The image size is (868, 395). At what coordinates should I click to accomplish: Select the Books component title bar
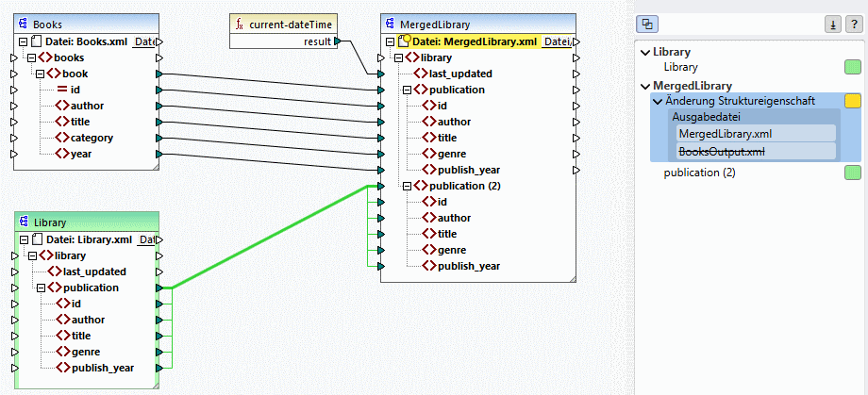pyautogui.click(x=87, y=25)
